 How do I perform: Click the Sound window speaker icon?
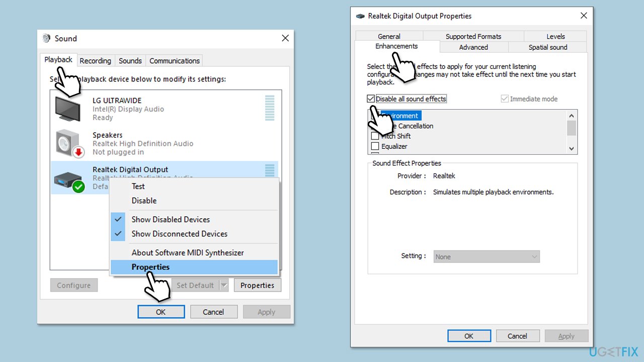pos(47,38)
